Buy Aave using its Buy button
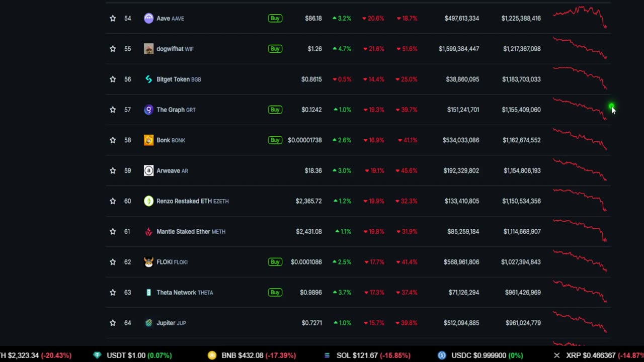Image resolution: width=644 pixels, height=362 pixels. pos(275,18)
